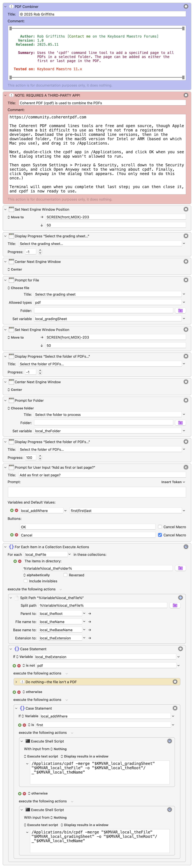Click folder button next to Split path field
The width and height of the screenshot is (194, 868).
click(175, 605)
